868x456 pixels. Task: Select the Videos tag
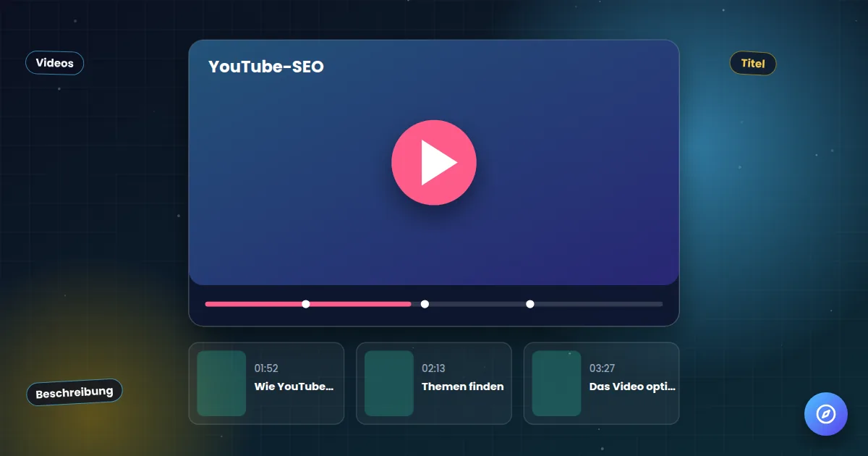[54, 63]
